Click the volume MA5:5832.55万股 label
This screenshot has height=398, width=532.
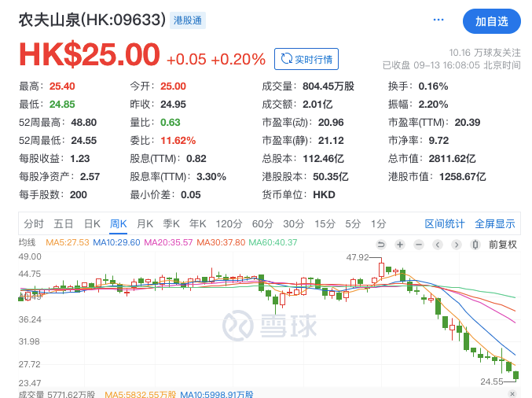[140, 394]
